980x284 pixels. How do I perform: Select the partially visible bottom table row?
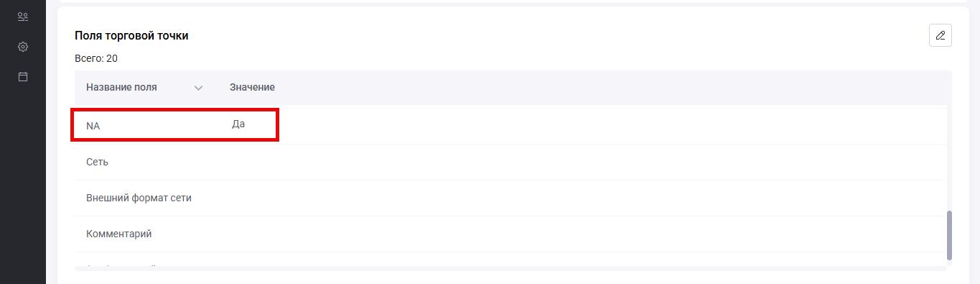tap(510, 260)
